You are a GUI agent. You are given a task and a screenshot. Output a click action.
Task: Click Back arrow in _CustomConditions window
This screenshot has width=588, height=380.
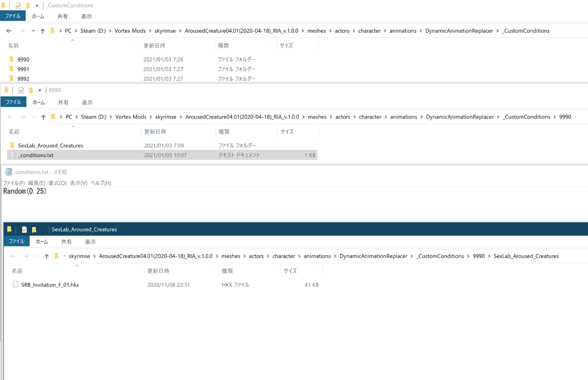pyautogui.click(x=9, y=31)
